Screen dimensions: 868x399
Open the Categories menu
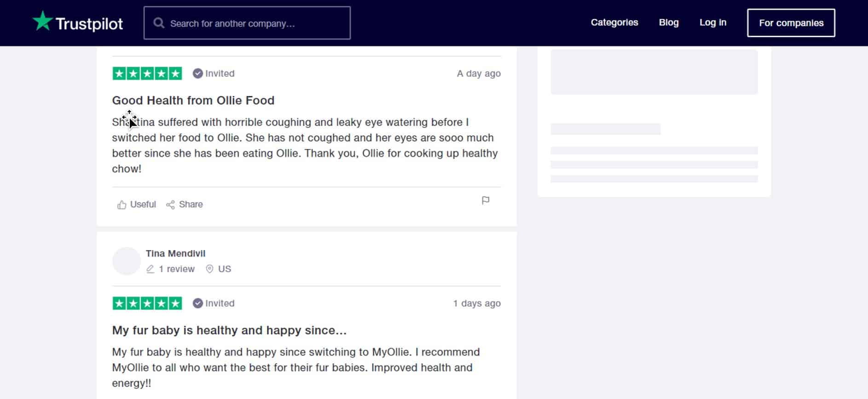click(614, 23)
